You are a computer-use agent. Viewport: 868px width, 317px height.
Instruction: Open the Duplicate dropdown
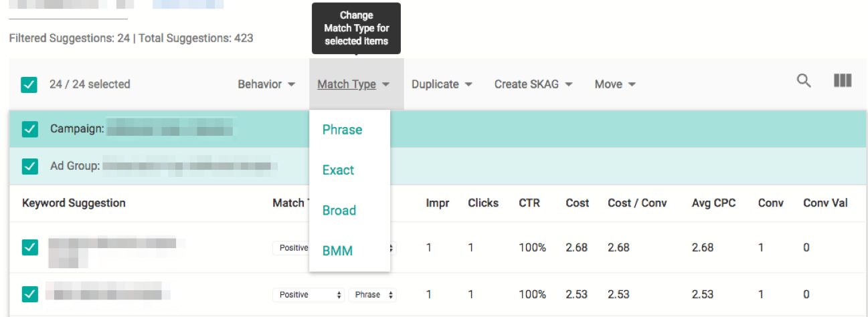click(x=442, y=84)
